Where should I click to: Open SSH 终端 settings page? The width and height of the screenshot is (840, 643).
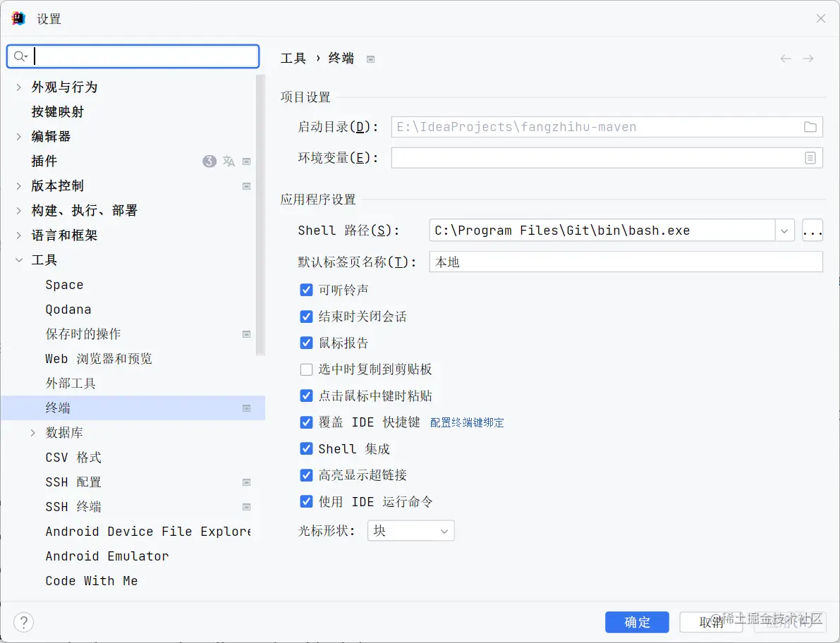pos(73,507)
